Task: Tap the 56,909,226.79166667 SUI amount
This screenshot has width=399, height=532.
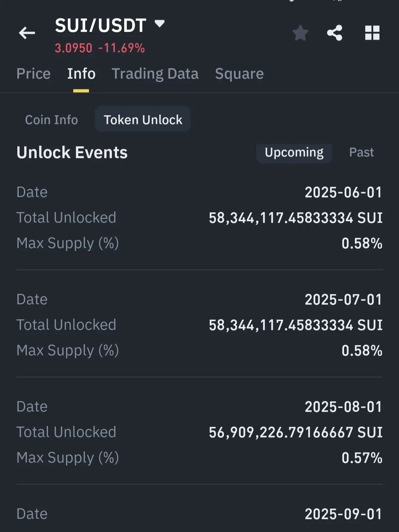Action: (296, 432)
